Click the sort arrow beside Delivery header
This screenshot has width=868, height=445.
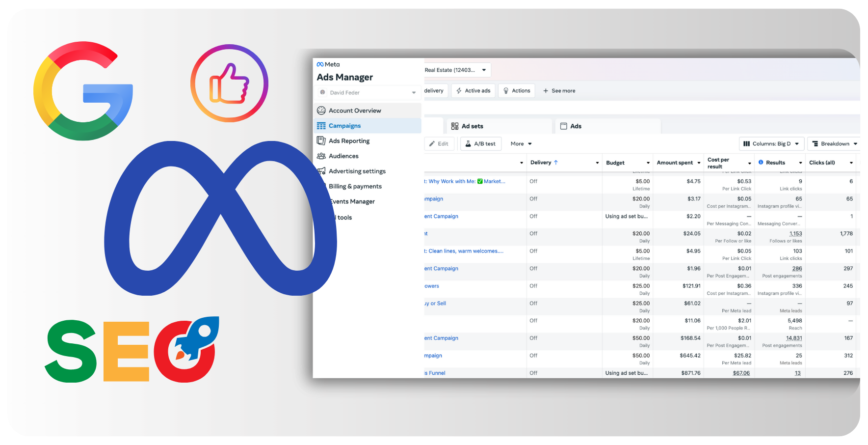556,163
